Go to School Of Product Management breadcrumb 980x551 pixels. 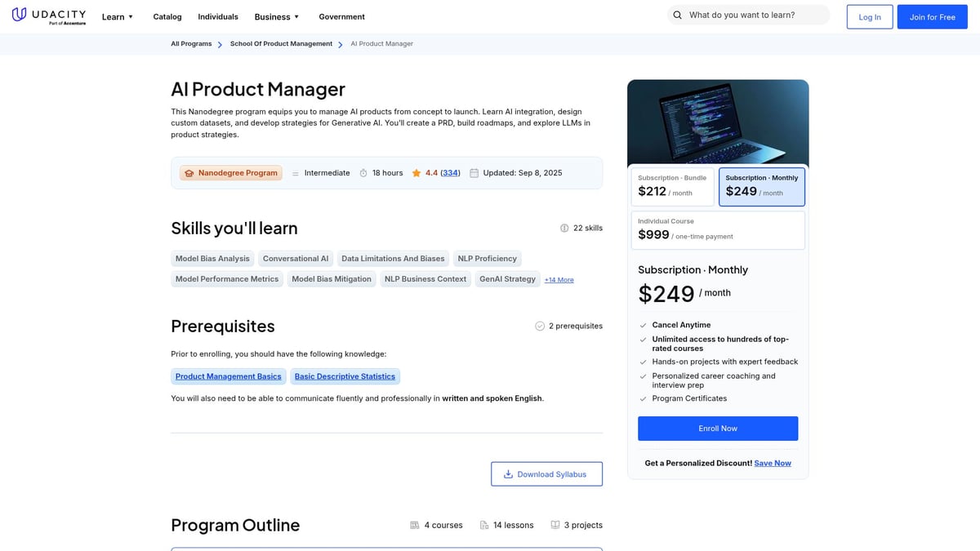pyautogui.click(x=281, y=44)
